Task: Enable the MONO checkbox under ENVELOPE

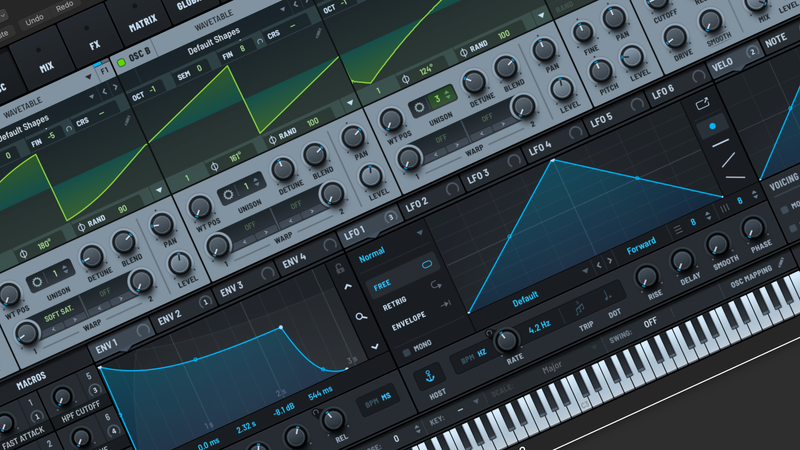Action: (406, 353)
